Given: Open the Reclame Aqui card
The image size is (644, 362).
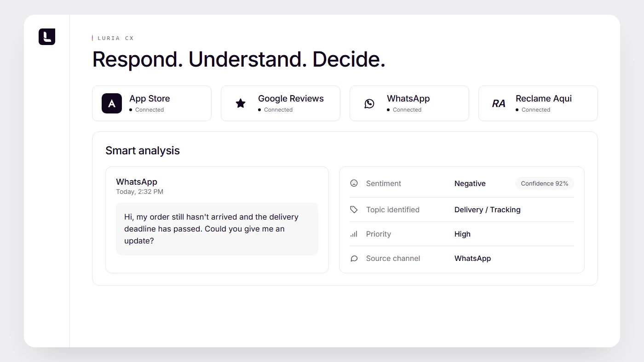Looking at the screenshot, I should tap(538, 103).
